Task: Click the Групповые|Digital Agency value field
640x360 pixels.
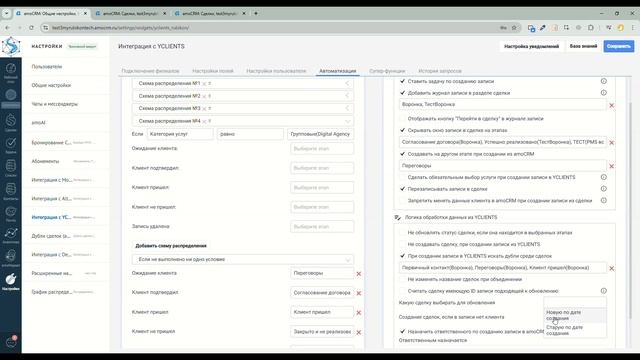Action: (320, 134)
